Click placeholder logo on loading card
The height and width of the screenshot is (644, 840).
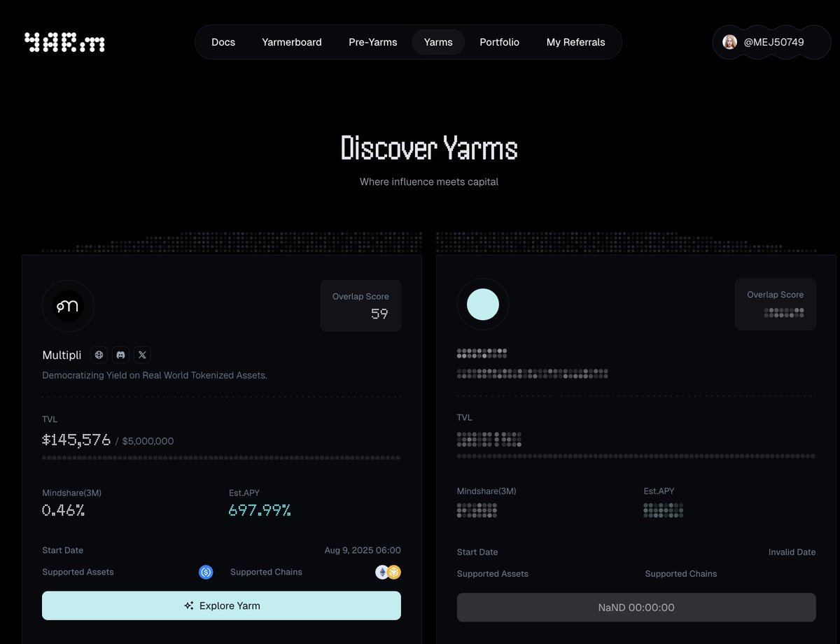[483, 304]
